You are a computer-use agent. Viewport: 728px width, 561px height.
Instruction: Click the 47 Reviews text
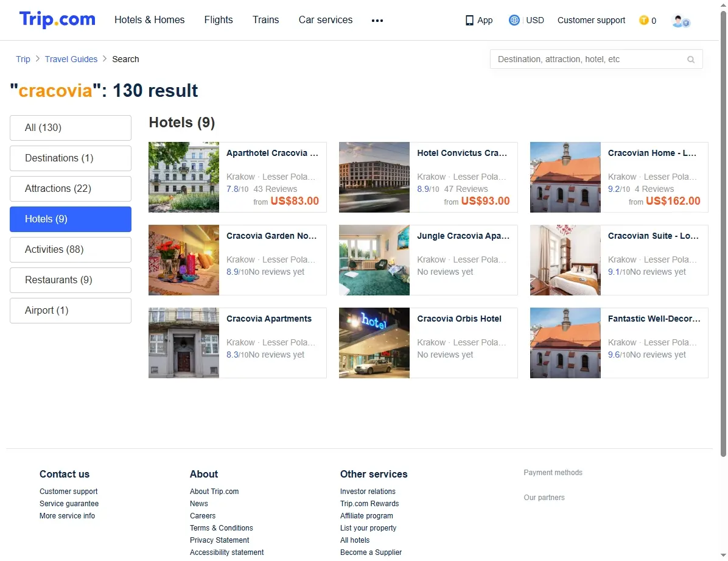click(x=466, y=189)
